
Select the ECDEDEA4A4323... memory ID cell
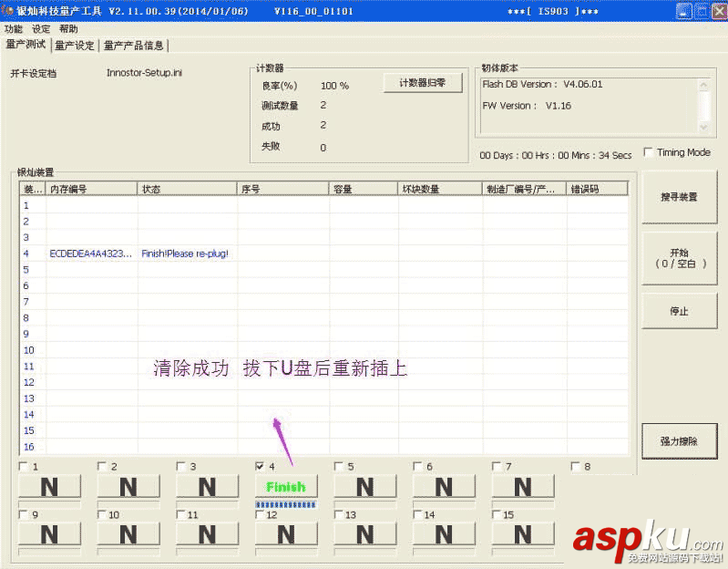[x=91, y=253]
